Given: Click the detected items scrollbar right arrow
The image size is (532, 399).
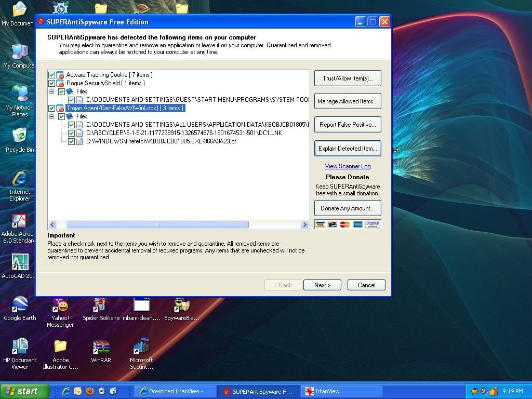Looking at the screenshot, I should (x=304, y=224).
